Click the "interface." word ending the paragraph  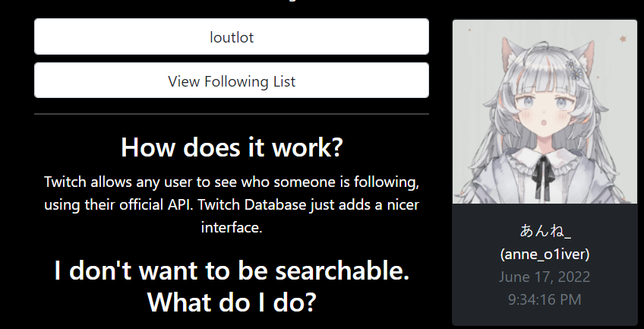232,226
